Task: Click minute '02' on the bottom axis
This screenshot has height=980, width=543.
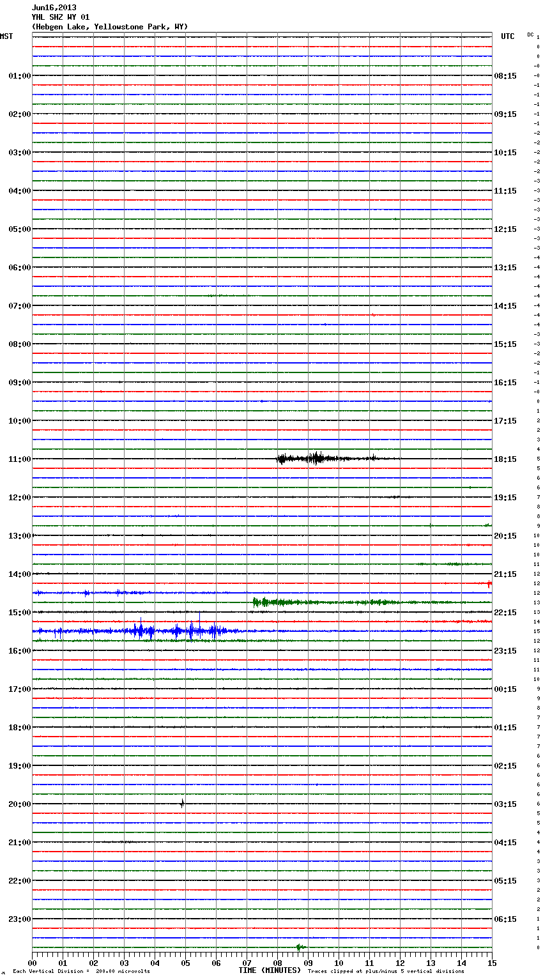Action: coord(93,963)
